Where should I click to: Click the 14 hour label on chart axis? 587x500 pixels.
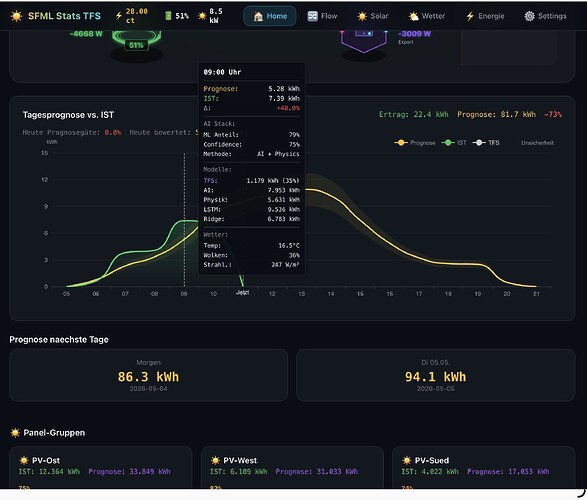[x=331, y=294]
